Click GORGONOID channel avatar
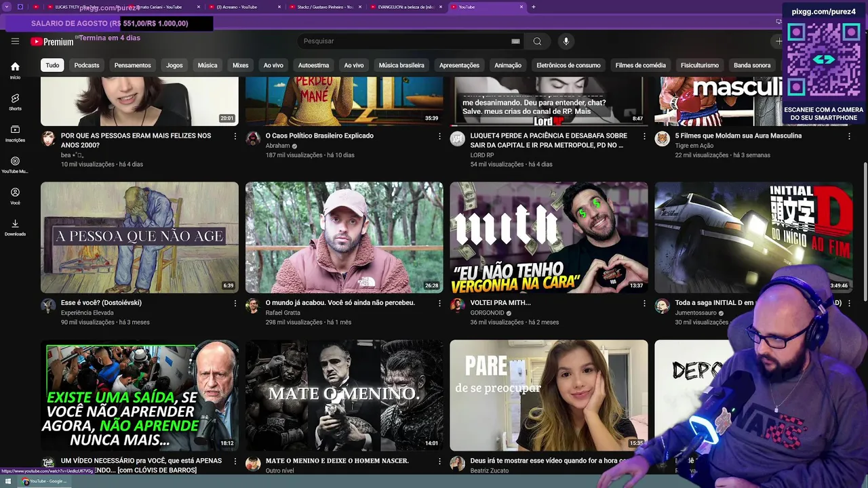Screen dimensions: 868x488 click(x=458, y=306)
